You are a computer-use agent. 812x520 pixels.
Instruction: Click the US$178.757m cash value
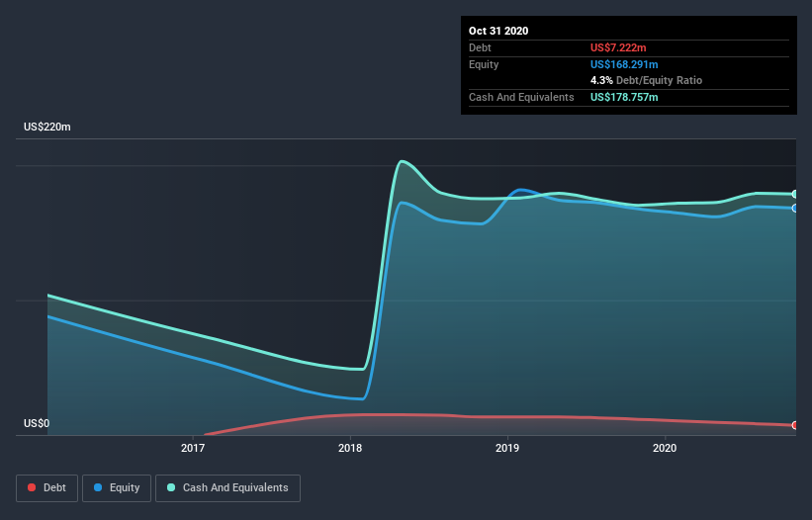(624, 97)
